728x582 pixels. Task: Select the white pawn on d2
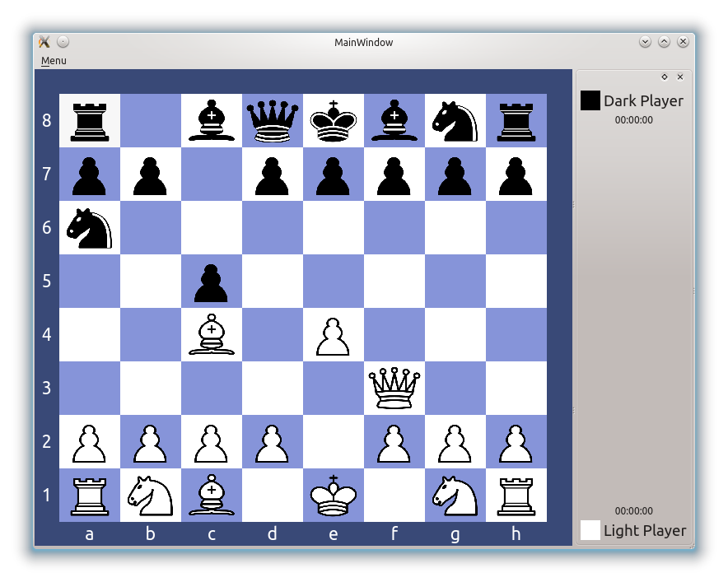[x=273, y=442]
